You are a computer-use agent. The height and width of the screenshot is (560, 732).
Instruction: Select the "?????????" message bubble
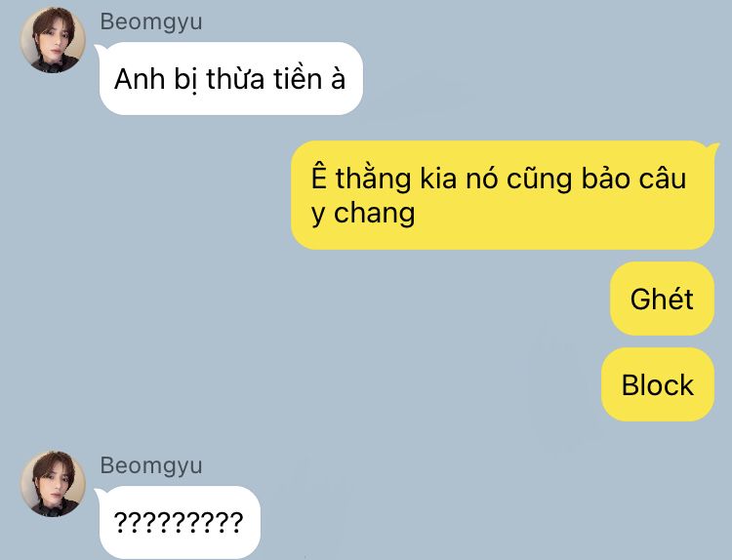tap(180, 522)
